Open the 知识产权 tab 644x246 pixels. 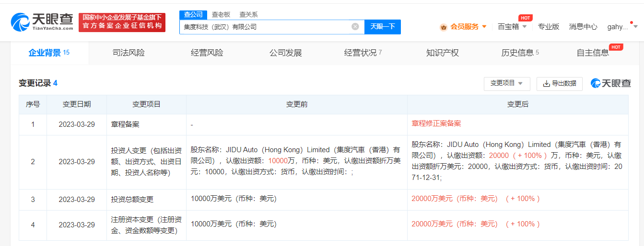(x=443, y=53)
